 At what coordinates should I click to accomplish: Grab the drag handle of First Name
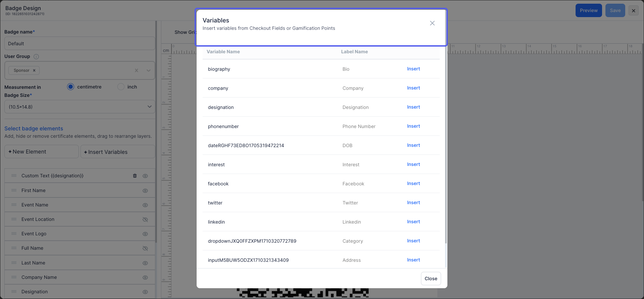click(14, 190)
